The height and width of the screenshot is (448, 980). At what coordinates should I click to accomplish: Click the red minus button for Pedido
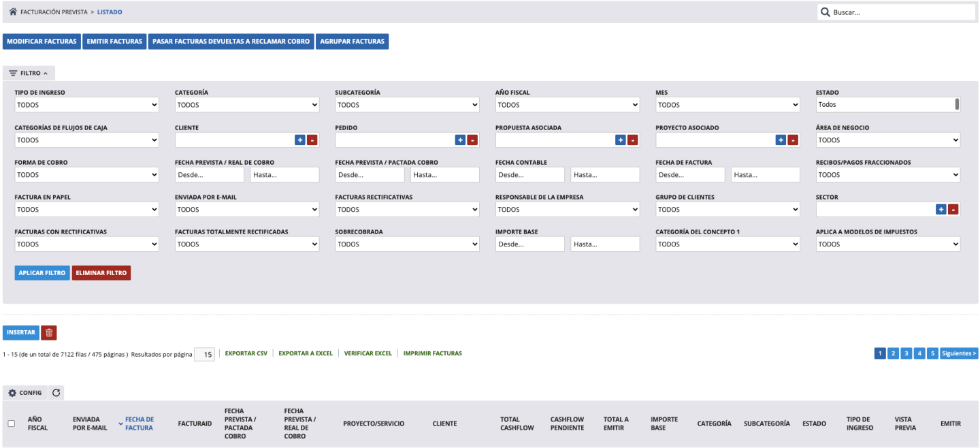[x=472, y=140]
